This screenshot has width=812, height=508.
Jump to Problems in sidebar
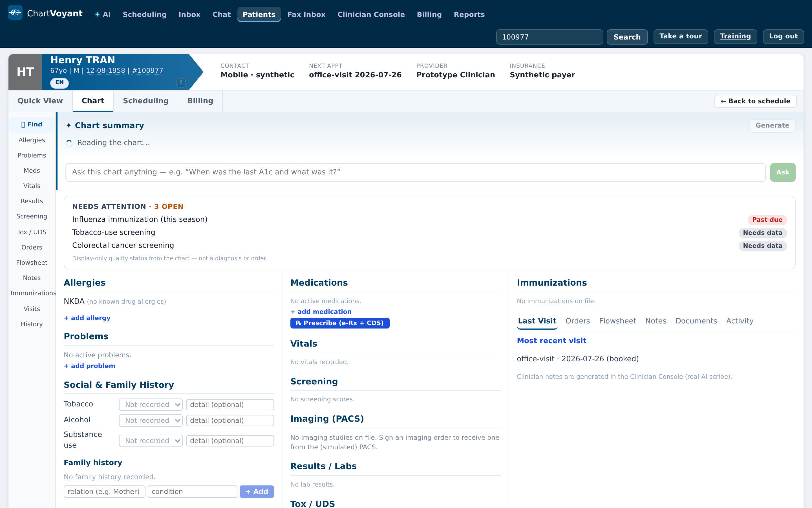pyautogui.click(x=32, y=155)
